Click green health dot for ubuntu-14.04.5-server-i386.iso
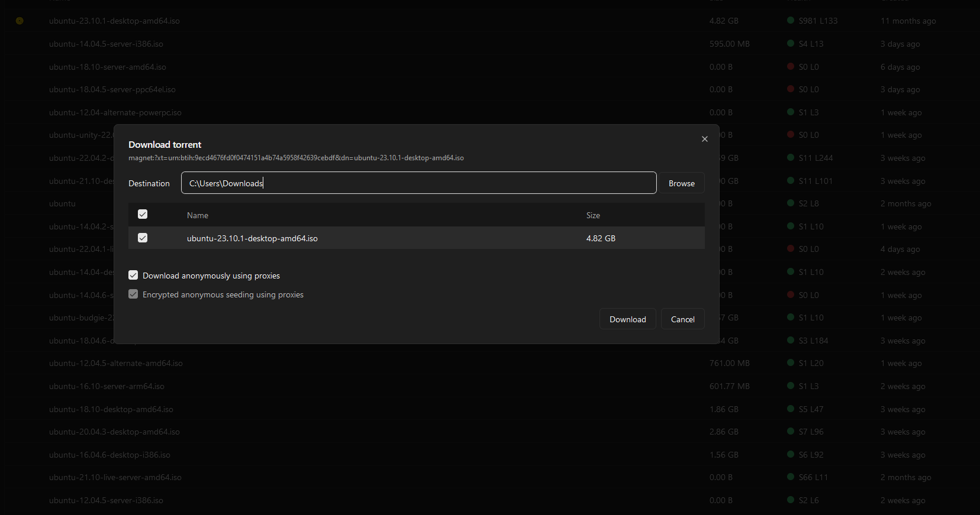Image resolution: width=980 pixels, height=515 pixels. (x=791, y=43)
